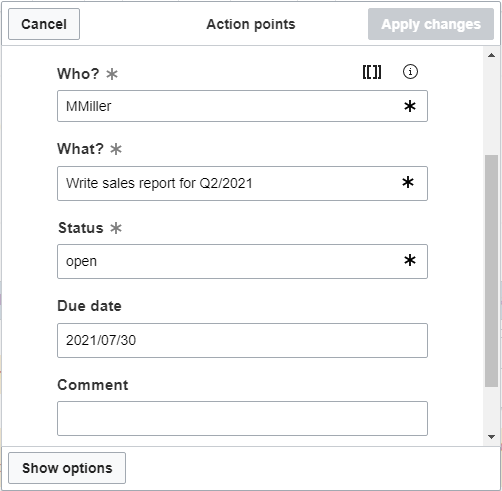This screenshot has height=491, width=502.
Task: Click the asterisk indicator in the Status field
Action: coord(410,260)
